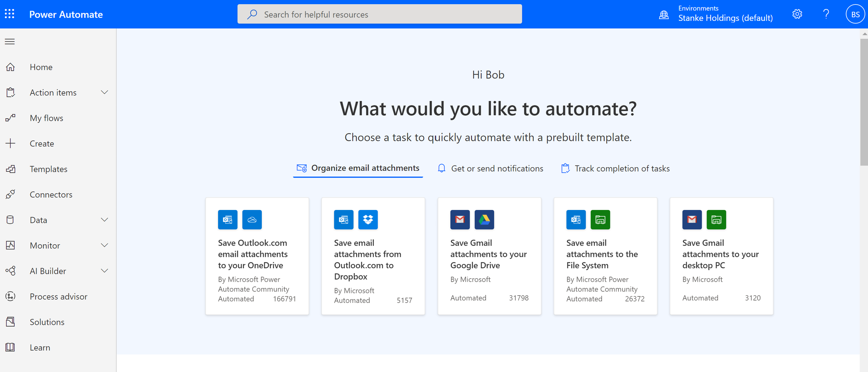868x372 pixels.
Task: Switch to the Get or send notifications tab
Action: [490, 168]
